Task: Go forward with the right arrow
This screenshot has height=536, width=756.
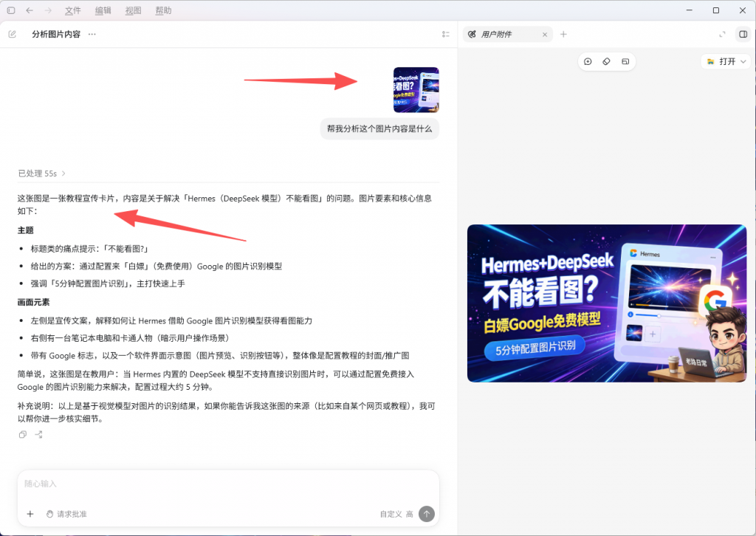Action: 48,10
